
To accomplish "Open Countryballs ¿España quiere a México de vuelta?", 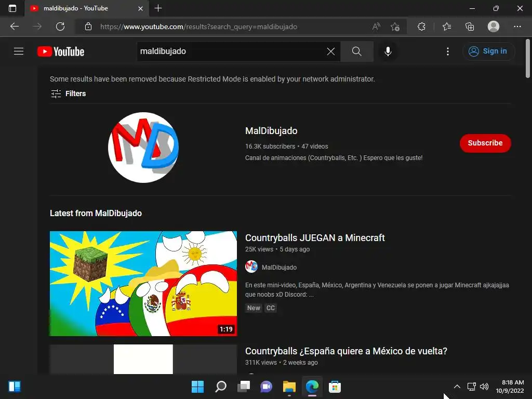I will (x=346, y=351).
